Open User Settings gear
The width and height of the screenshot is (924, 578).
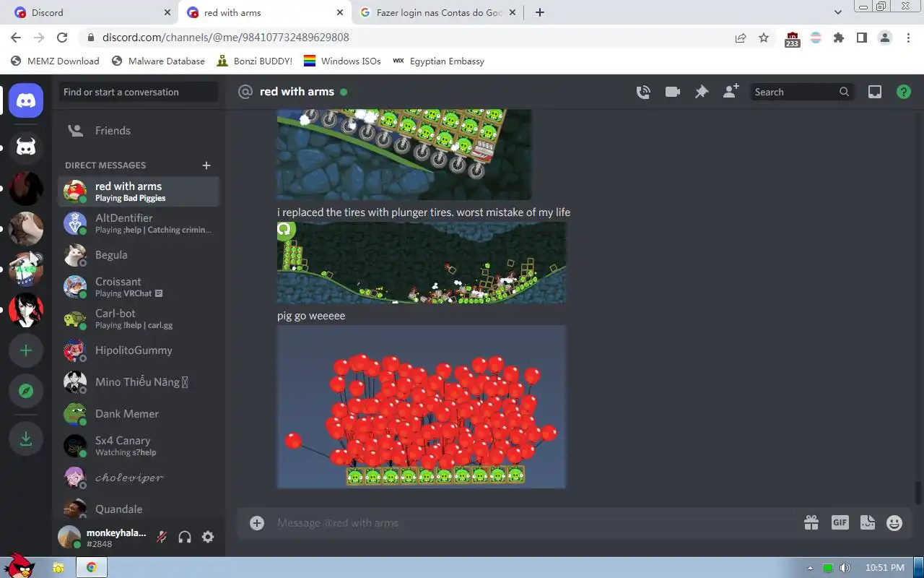[208, 537]
